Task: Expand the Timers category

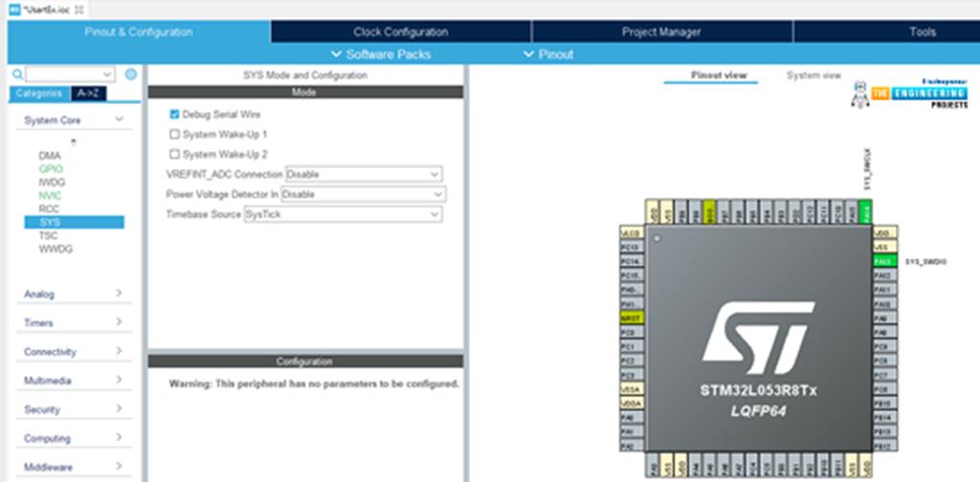Action: coord(73,323)
